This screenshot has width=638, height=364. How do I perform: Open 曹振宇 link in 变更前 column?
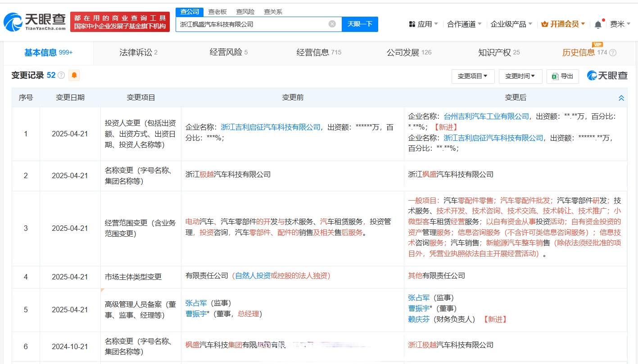pyautogui.click(x=196, y=314)
